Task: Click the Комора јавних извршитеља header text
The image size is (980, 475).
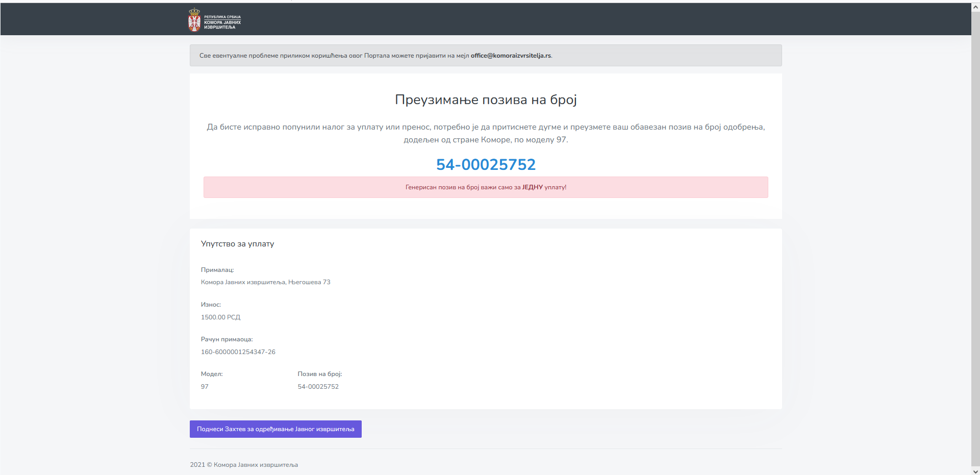Action: (222, 22)
